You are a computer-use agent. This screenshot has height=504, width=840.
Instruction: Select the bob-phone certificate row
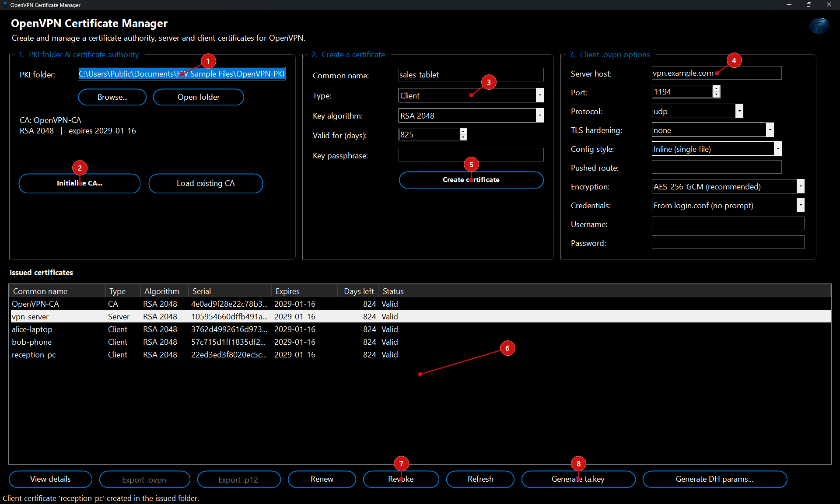point(420,342)
